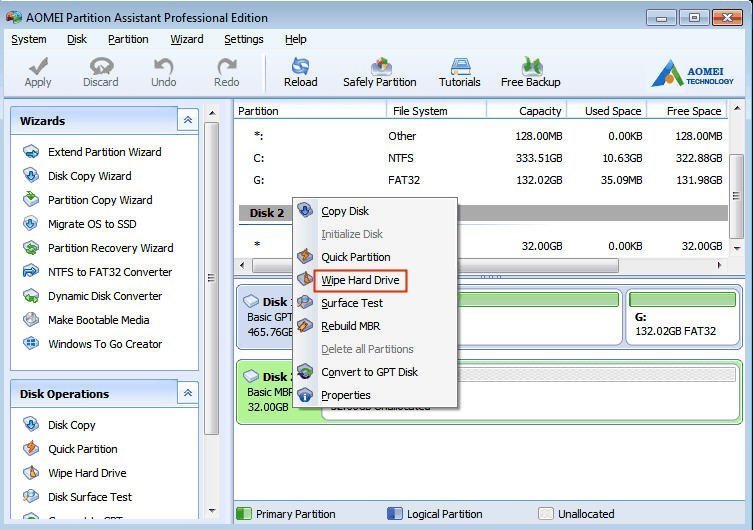The width and height of the screenshot is (753, 530).
Task: Click the Properties info icon in the context menu
Action: pos(305,395)
